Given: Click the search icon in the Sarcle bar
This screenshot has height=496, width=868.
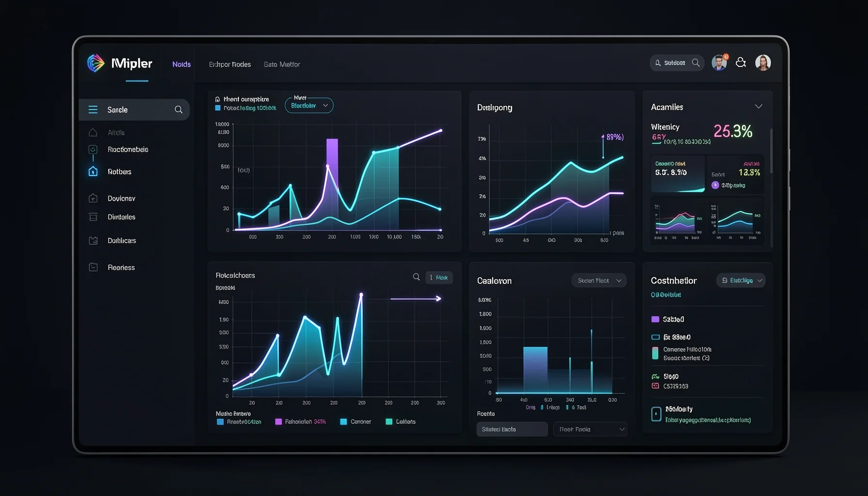Looking at the screenshot, I should click(x=179, y=109).
